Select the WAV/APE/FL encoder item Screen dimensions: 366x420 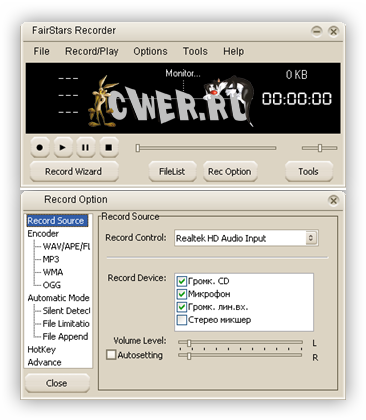pos(66,247)
